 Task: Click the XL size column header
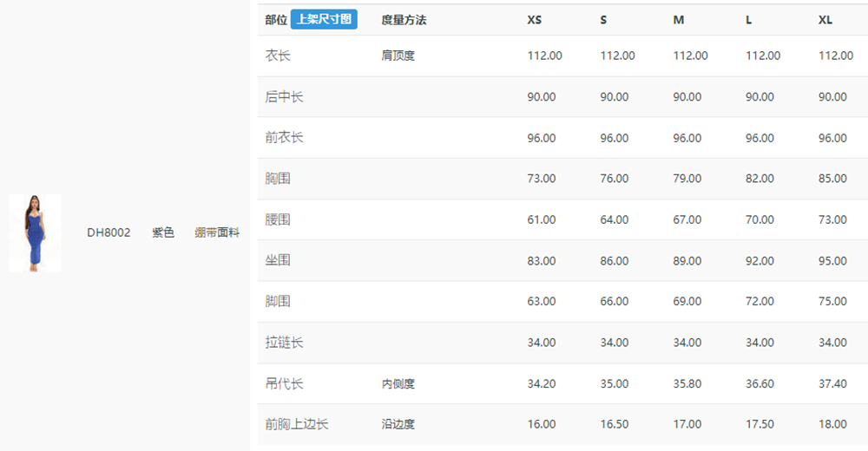pyautogui.click(x=825, y=20)
